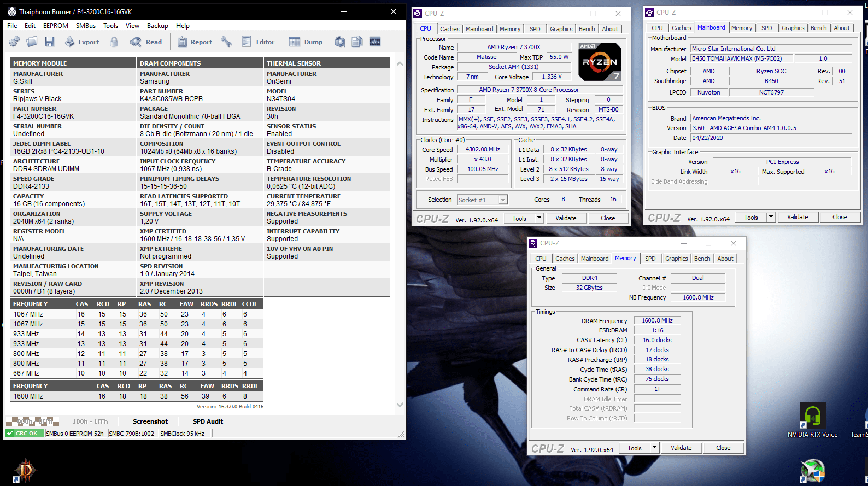868x486 pixels.
Task: Click Export in the Thaiphoon toolbar
Action: pyautogui.click(x=82, y=42)
